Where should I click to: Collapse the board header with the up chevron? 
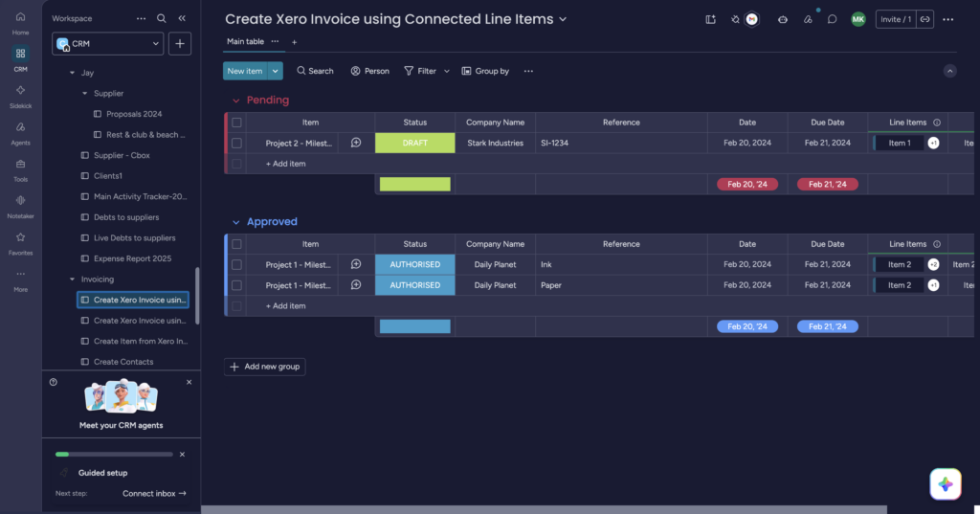pyautogui.click(x=950, y=71)
